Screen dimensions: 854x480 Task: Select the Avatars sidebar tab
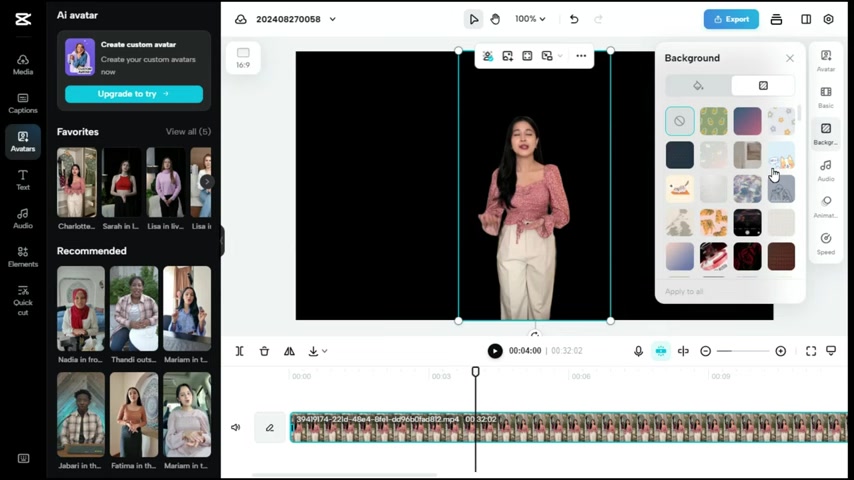point(23,142)
